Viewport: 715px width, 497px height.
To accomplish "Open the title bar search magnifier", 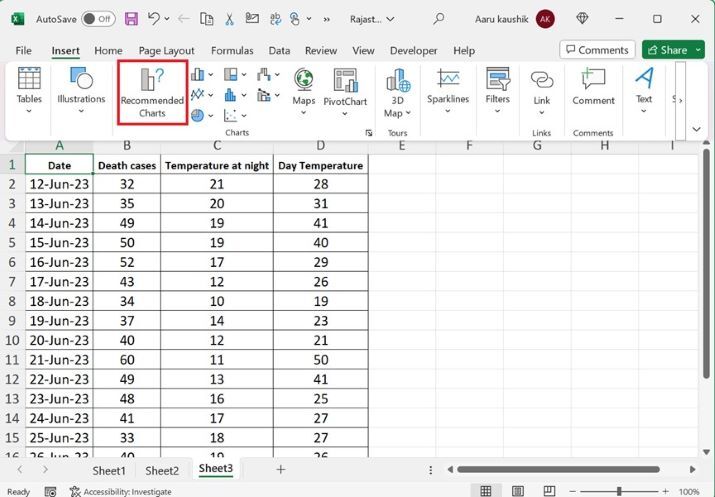I will pos(439,19).
